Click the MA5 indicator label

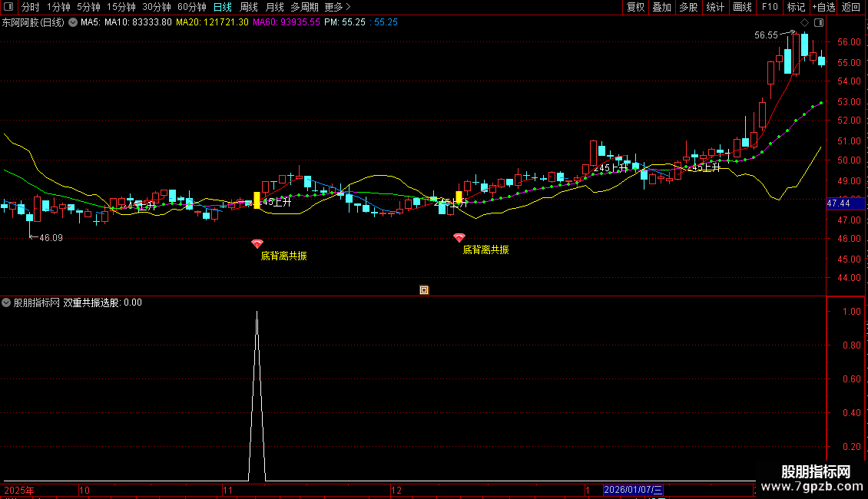click(x=90, y=23)
